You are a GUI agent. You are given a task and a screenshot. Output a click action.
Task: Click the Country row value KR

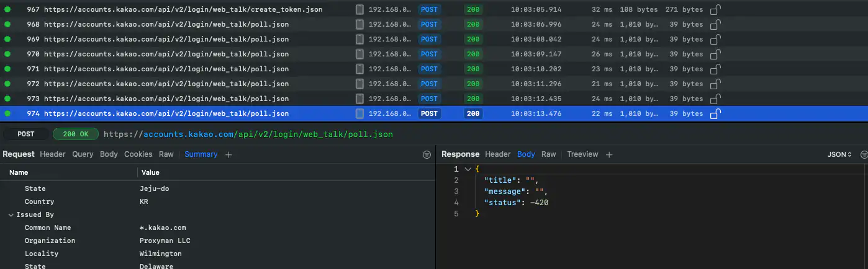pos(144,201)
